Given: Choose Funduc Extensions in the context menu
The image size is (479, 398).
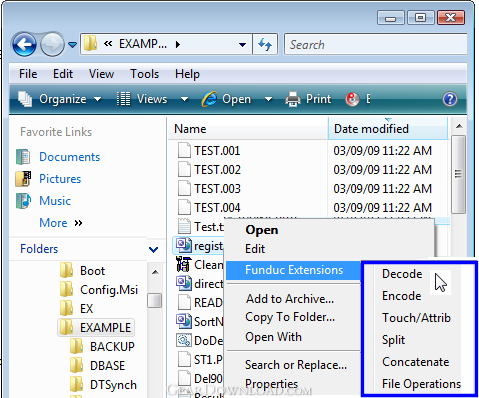Looking at the screenshot, I should tap(293, 270).
